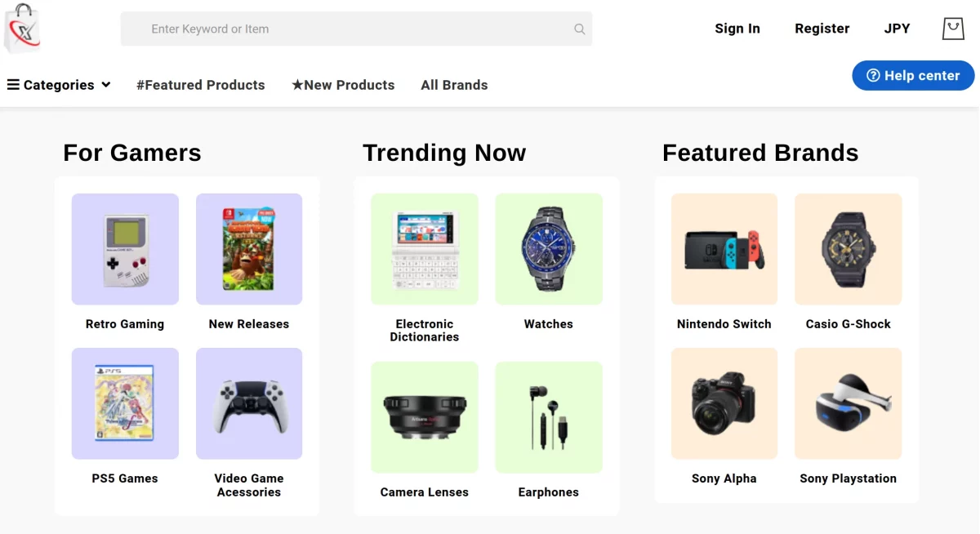The height and width of the screenshot is (534, 980).
Task: Select the New Releases game thumbnail
Action: click(249, 249)
